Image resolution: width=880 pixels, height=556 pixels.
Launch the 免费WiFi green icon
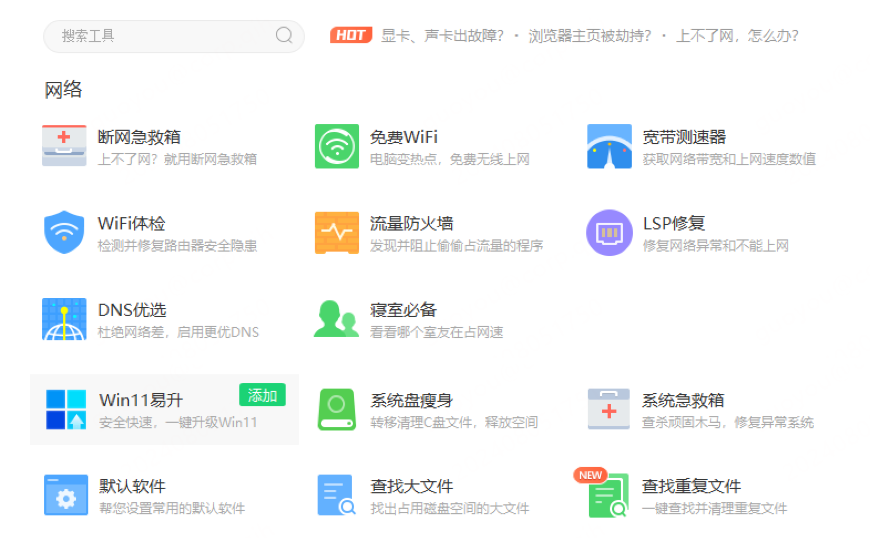[x=336, y=146]
